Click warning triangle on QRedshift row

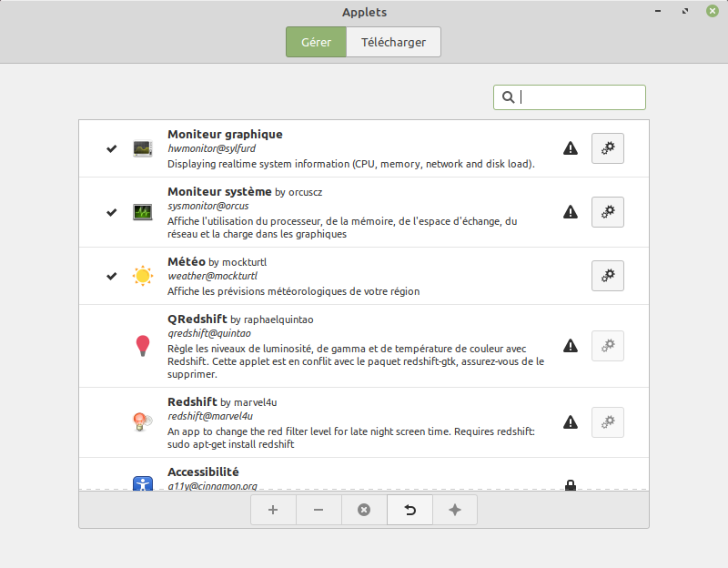(x=571, y=346)
